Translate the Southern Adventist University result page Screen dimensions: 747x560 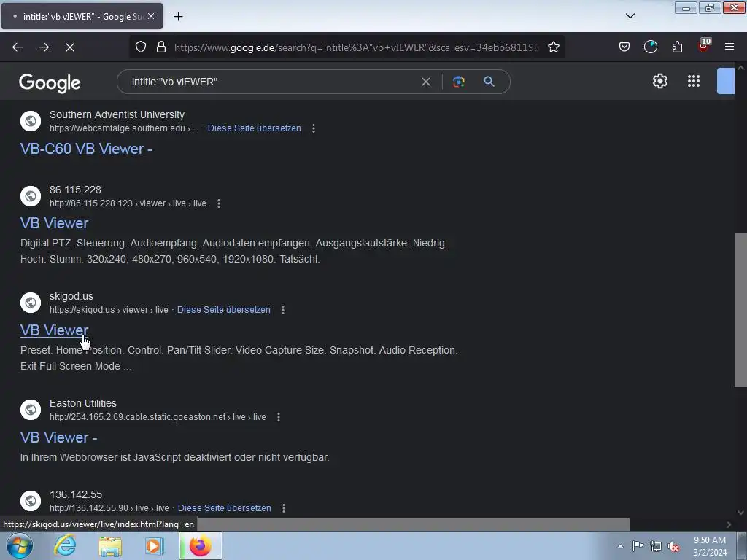point(255,128)
